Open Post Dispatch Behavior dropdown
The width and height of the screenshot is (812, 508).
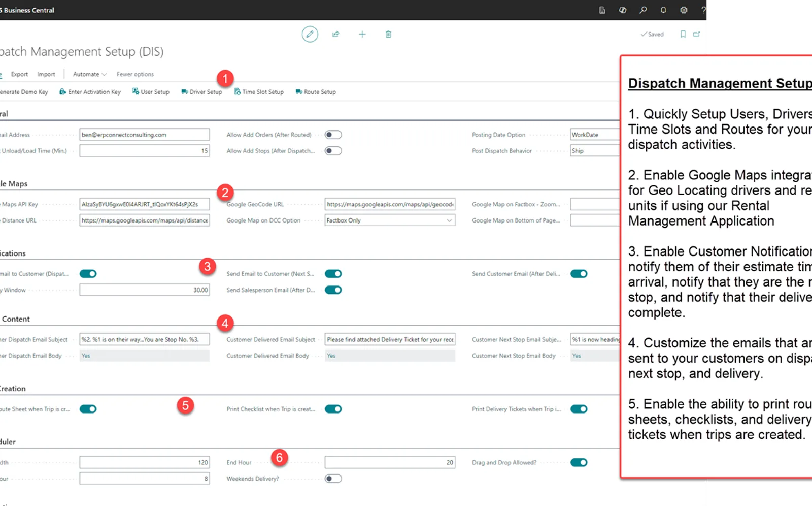point(595,151)
